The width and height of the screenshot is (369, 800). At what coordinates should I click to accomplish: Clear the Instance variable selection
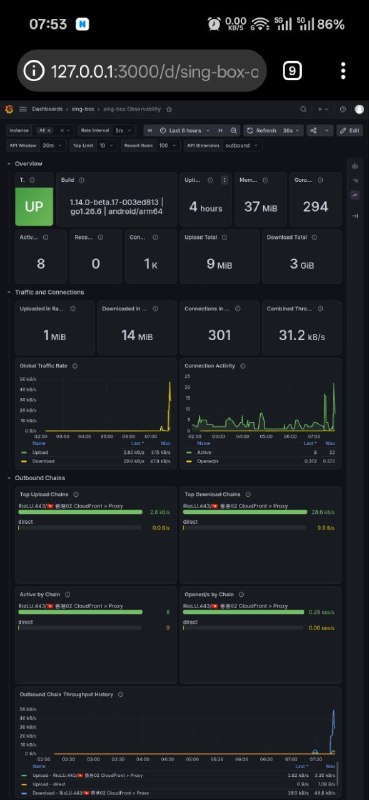click(x=61, y=131)
